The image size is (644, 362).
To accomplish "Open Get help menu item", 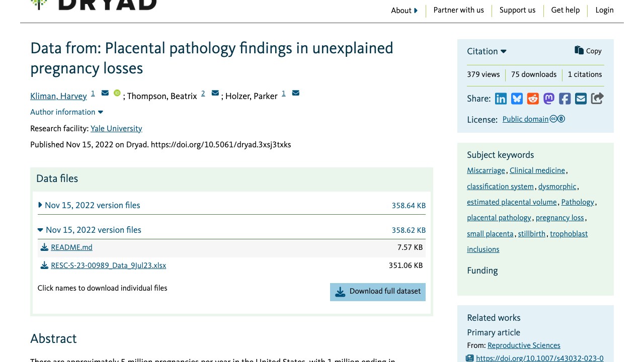I will click(566, 10).
